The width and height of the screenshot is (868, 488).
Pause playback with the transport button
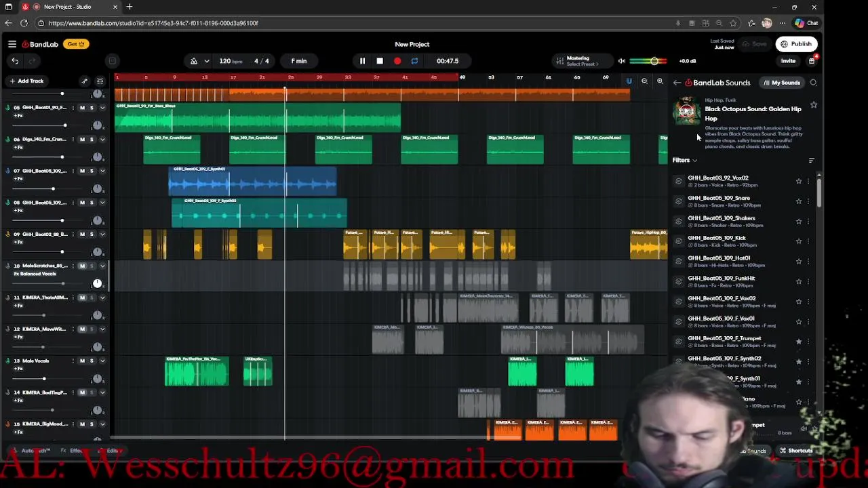coord(362,61)
